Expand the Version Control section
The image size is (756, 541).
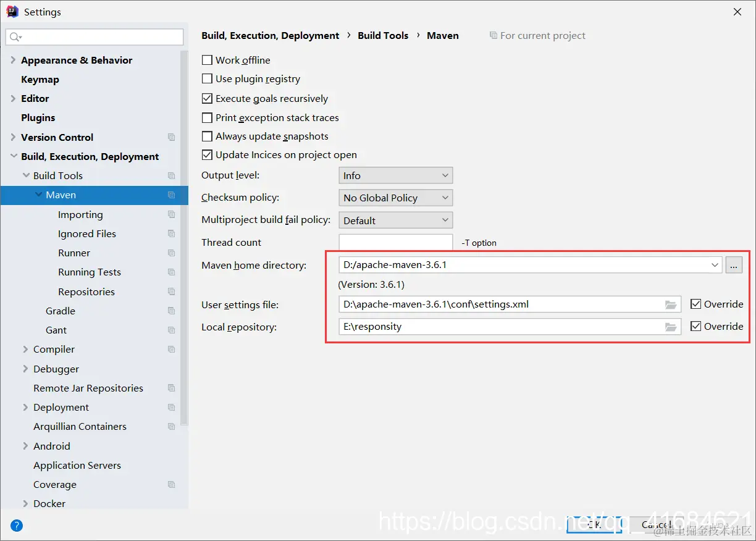13,137
